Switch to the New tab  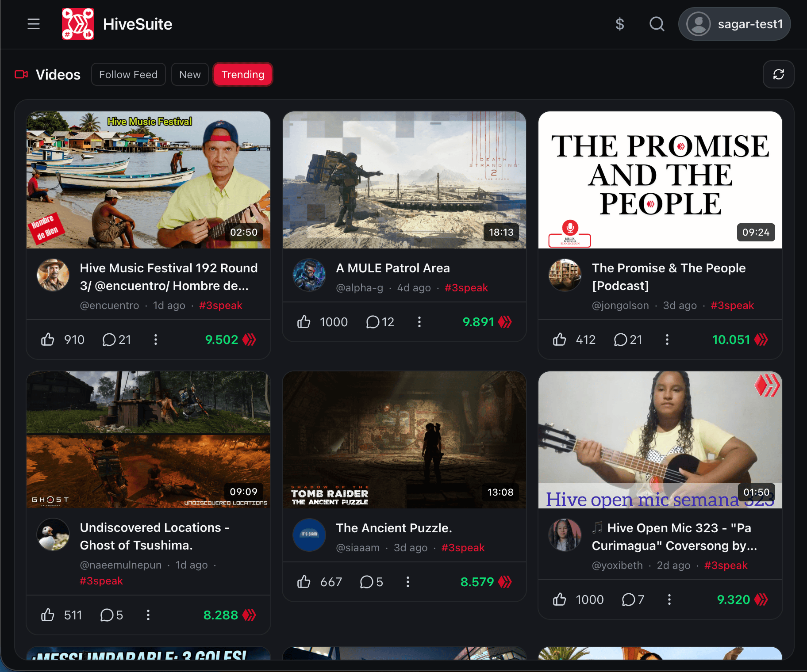190,74
